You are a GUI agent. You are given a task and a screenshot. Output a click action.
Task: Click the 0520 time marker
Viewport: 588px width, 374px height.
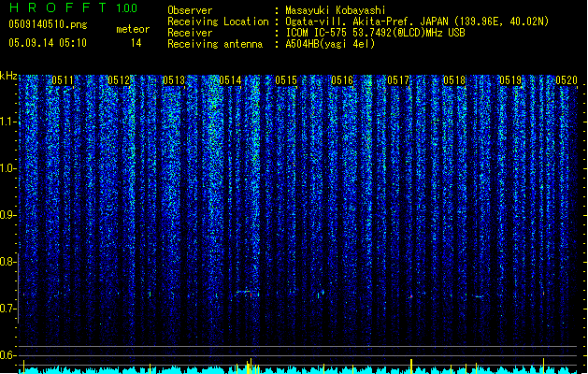[x=566, y=80]
